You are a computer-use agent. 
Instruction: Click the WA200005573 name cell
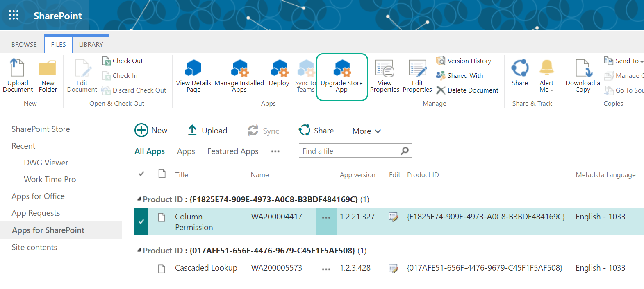(x=277, y=268)
